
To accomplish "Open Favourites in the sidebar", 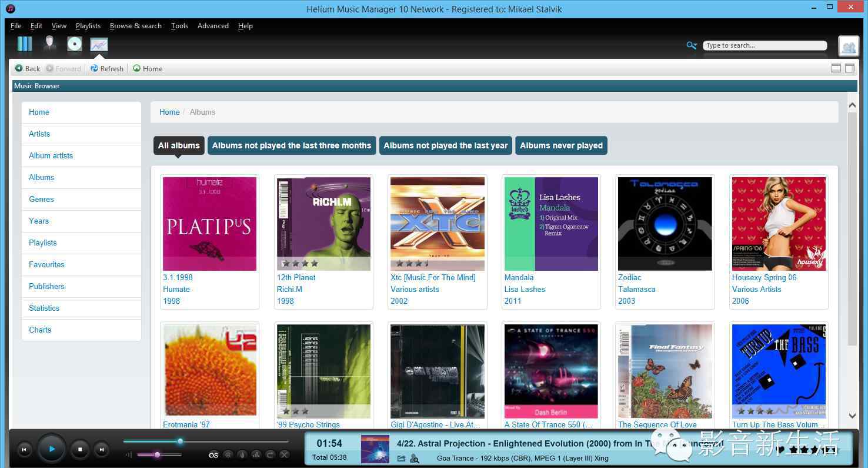I will [x=81, y=264].
